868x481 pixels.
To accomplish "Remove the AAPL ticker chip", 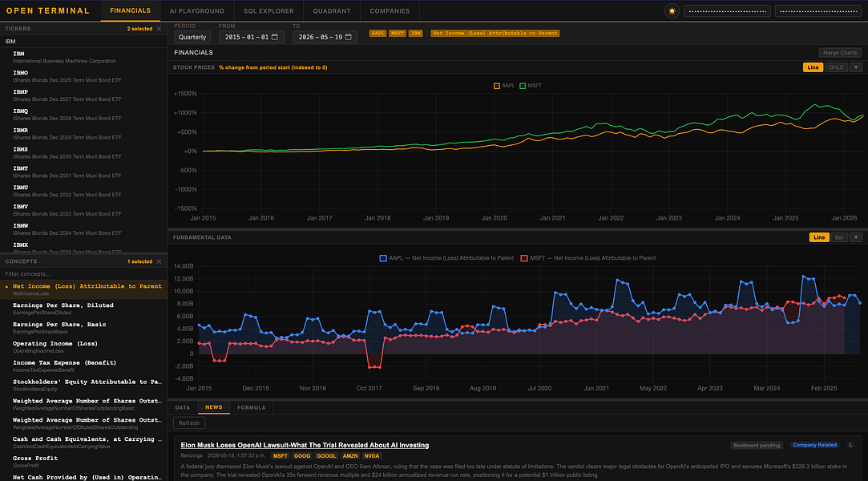I will (x=378, y=33).
